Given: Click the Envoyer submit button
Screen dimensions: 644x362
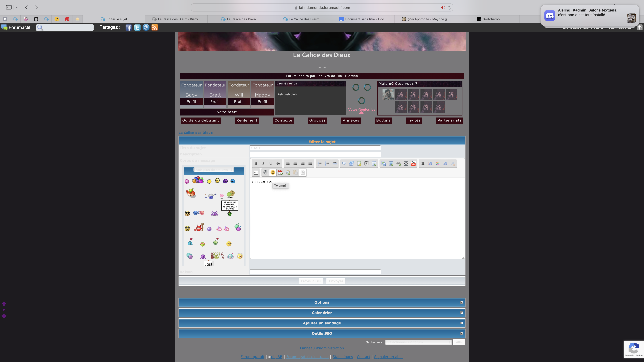Looking at the screenshot, I should coord(336,281).
